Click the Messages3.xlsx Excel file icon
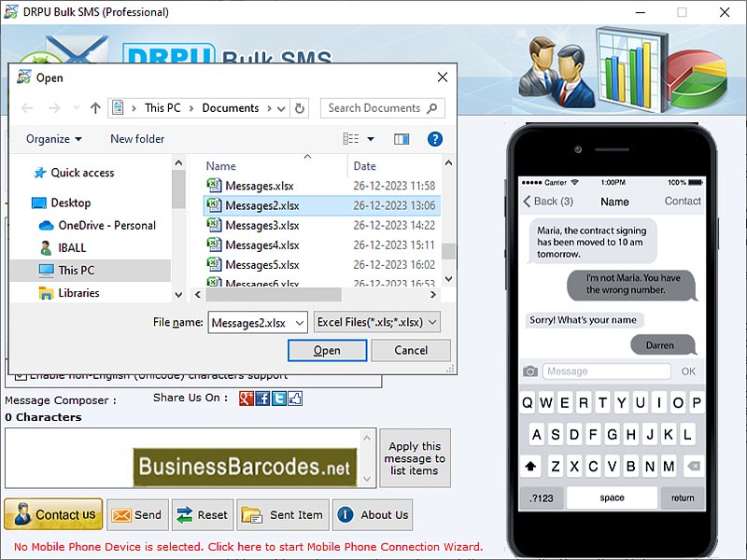Screen dimensions: 747x560 pyautogui.click(x=214, y=224)
